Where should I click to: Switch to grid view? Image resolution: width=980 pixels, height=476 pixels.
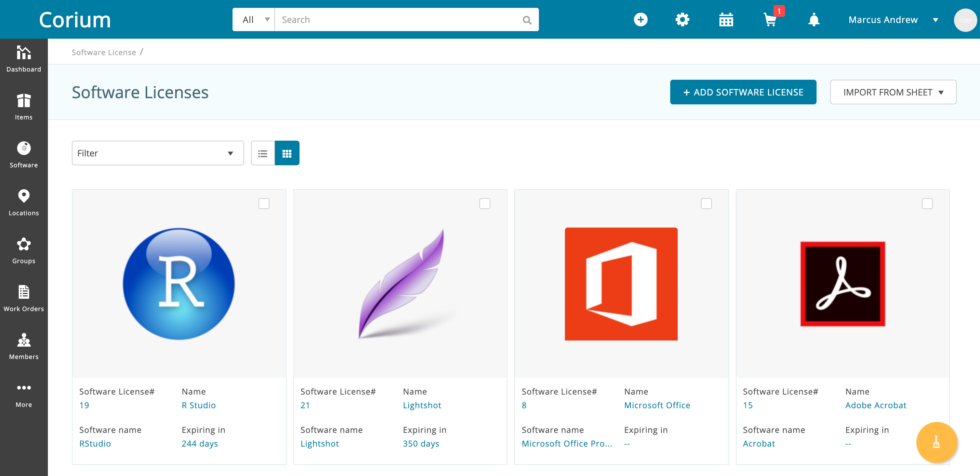click(287, 153)
